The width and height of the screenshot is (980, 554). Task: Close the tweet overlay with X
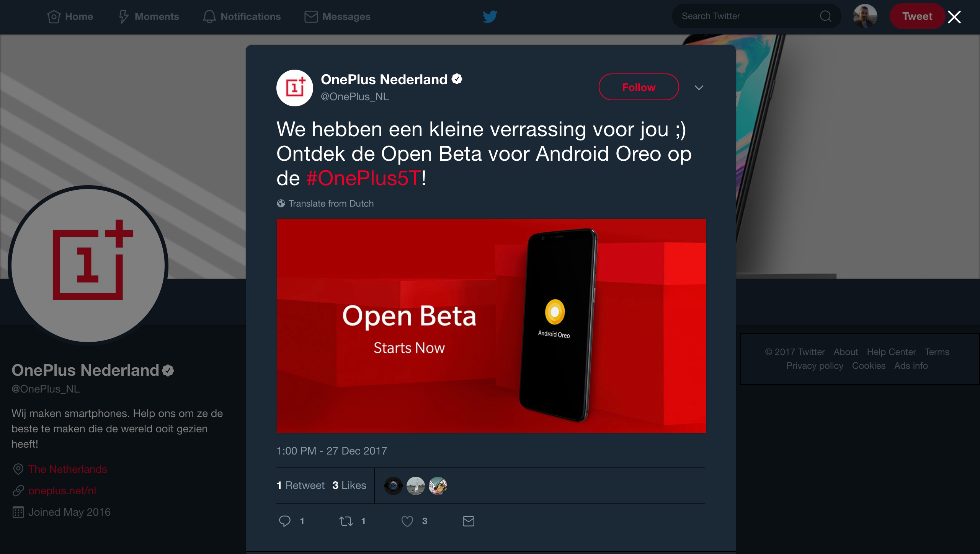[x=954, y=16]
